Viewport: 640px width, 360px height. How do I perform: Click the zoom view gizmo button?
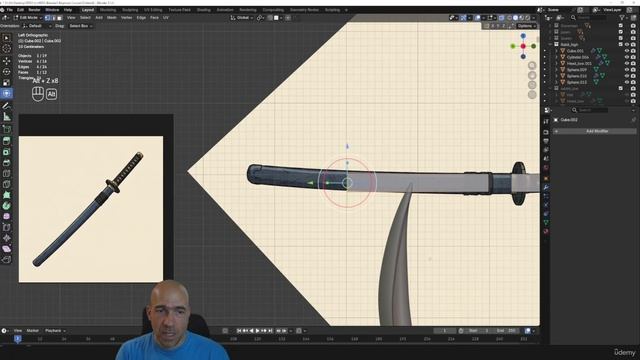pyautogui.click(x=532, y=65)
